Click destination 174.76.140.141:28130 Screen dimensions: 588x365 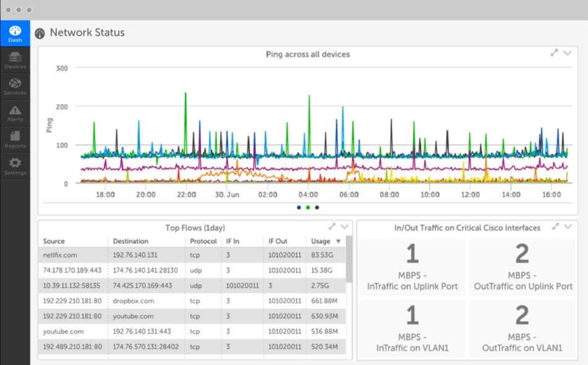145,270
